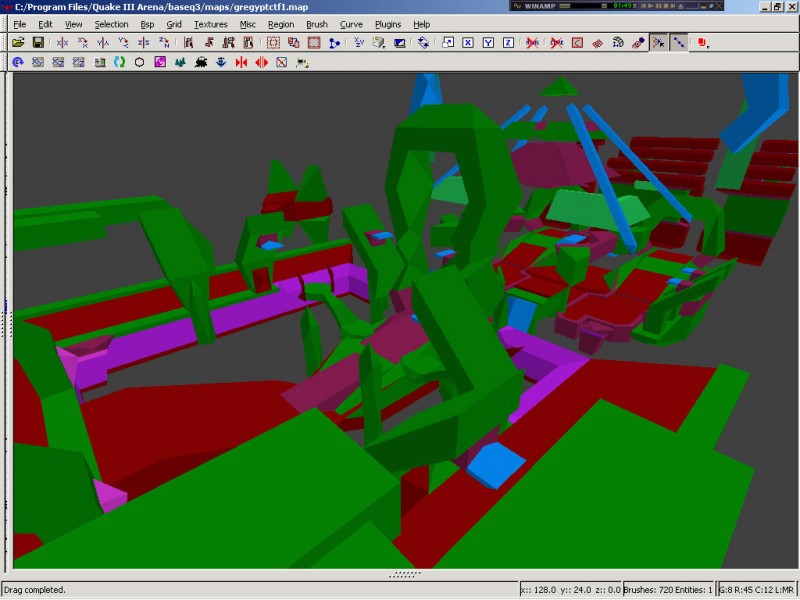The width and height of the screenshot is (800, 600).
Task: Click the dashed-square CSG Subtract icon
Action: pyautogui.click(x=273, y=43)
